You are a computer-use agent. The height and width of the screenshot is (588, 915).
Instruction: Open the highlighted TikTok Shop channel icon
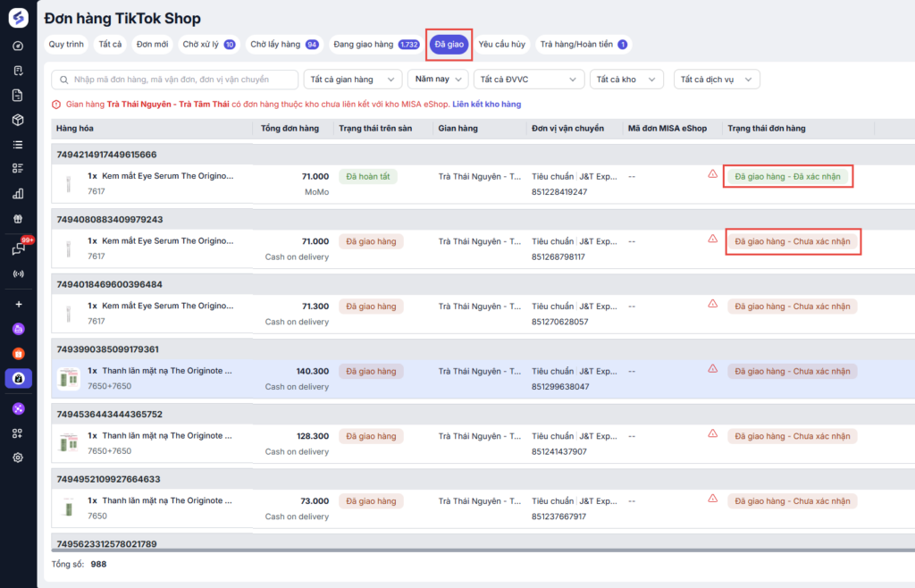pos(18,379)
